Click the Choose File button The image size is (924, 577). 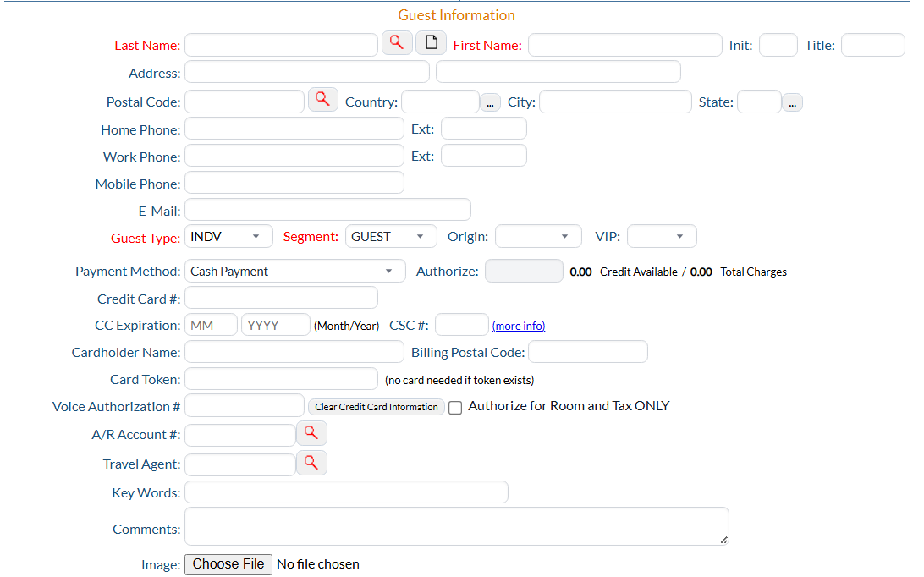(x=228, y=564)
